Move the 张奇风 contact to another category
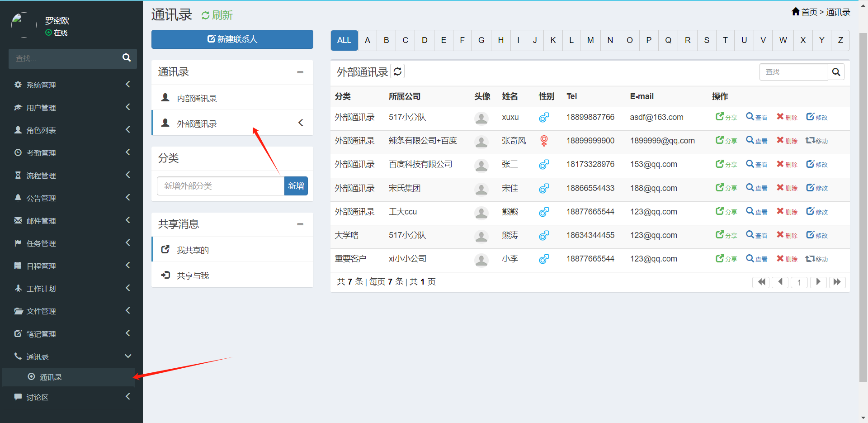 click(x=816, y=141)
